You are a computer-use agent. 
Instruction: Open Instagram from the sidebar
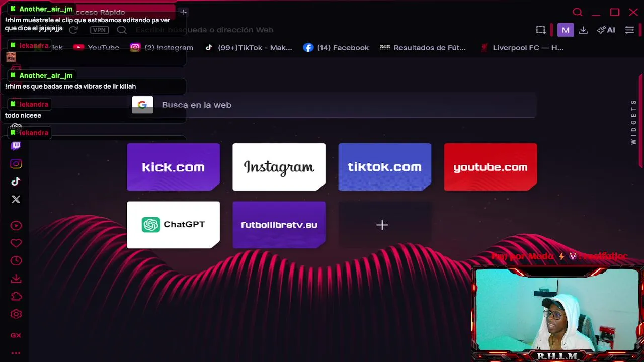coord(16,164)
